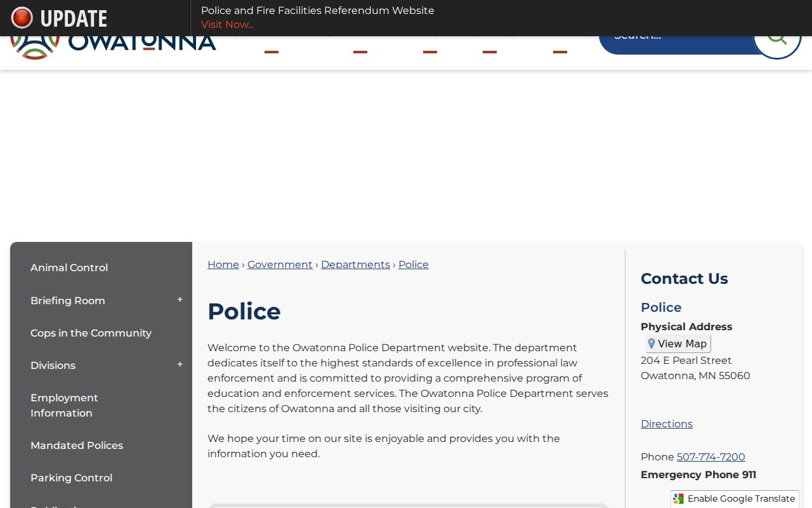Click the Owatonna city logo
Viewport: 812px width, 508px height.
113,48
